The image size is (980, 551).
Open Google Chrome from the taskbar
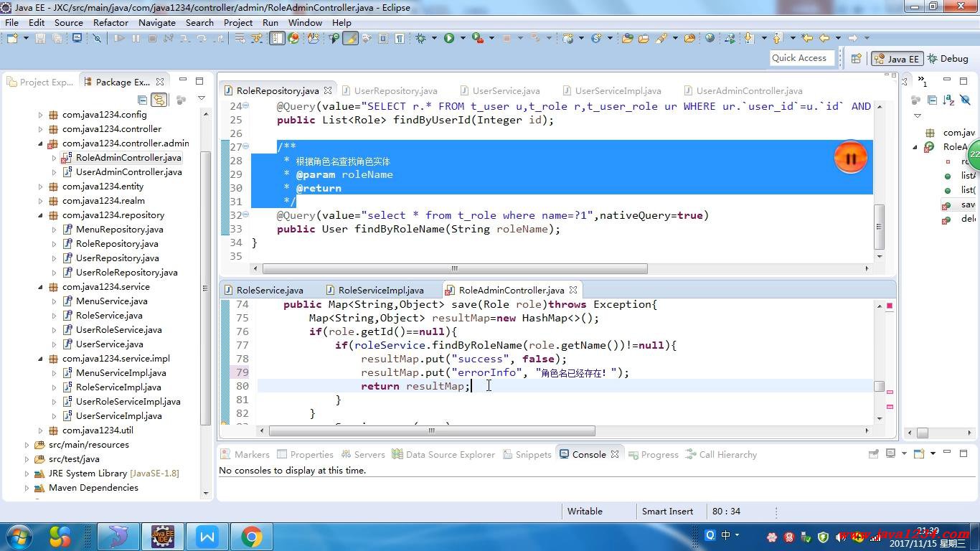[x=251, y=536]
